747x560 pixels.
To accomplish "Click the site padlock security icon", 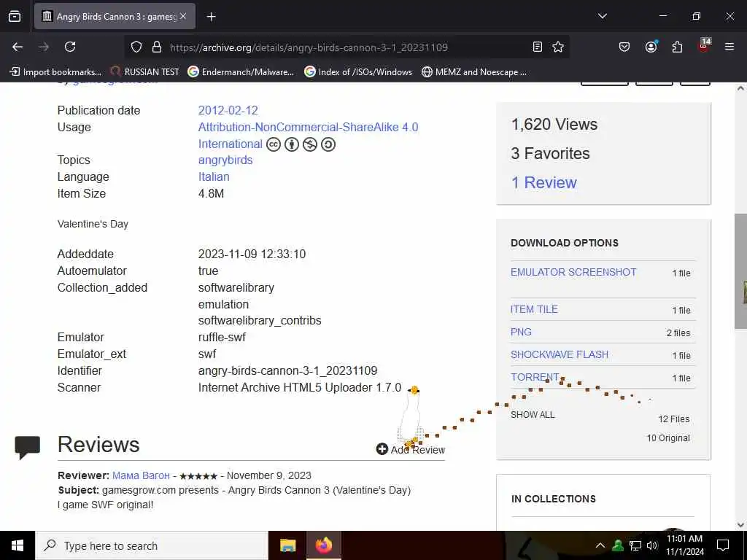I will tap(156, 47).
